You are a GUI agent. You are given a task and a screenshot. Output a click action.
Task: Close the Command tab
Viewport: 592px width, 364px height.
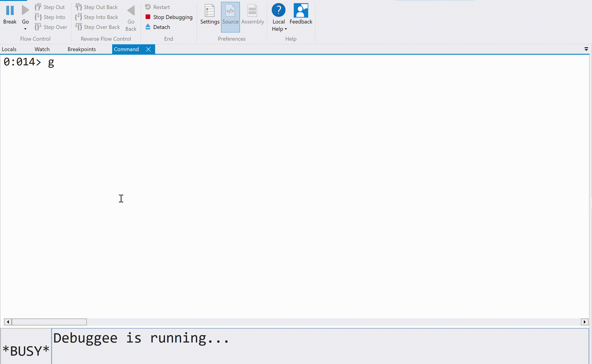(x=148, y=49)
